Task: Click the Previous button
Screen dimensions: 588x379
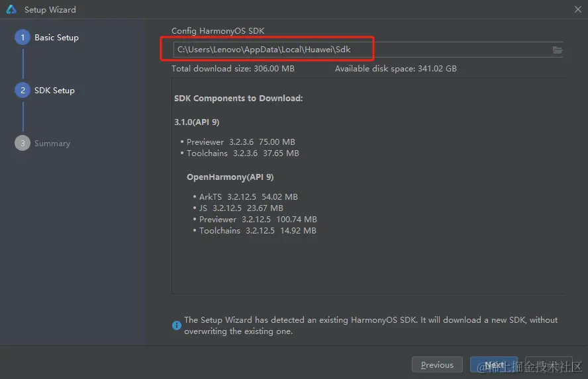Action: click(437, 364)
